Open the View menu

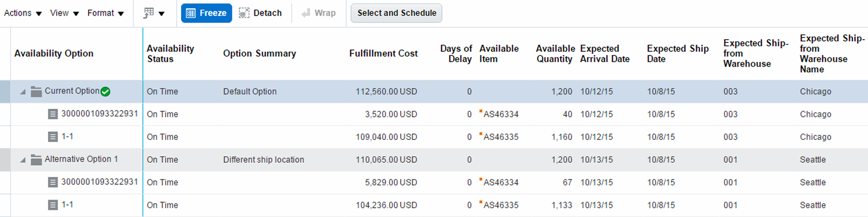tap(64, 13)
